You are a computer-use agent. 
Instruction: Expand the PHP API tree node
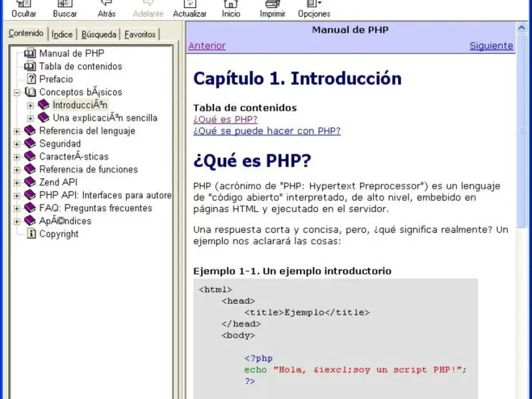(x=17, y=196)
